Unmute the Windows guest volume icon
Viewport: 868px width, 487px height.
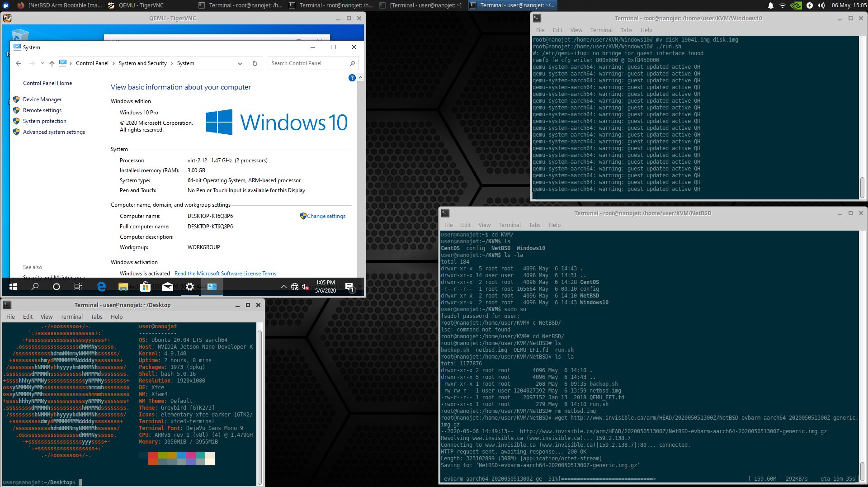click(x=305, y=287)
